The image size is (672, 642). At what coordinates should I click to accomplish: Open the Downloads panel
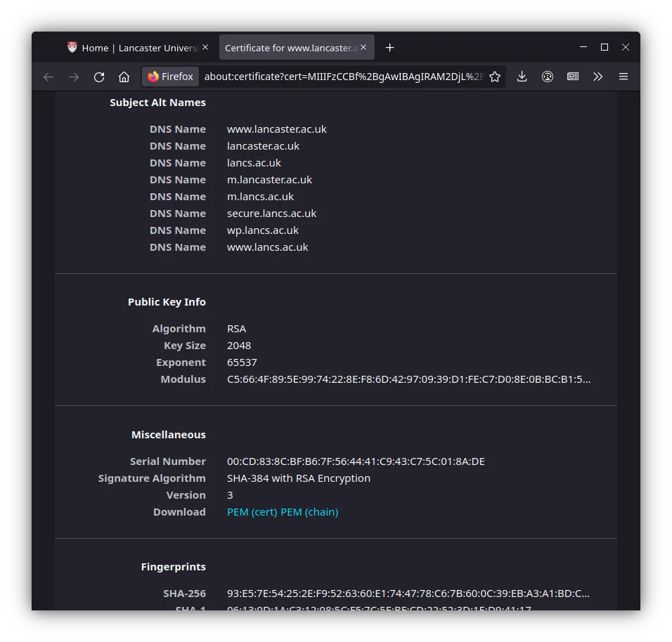[522, 77]
